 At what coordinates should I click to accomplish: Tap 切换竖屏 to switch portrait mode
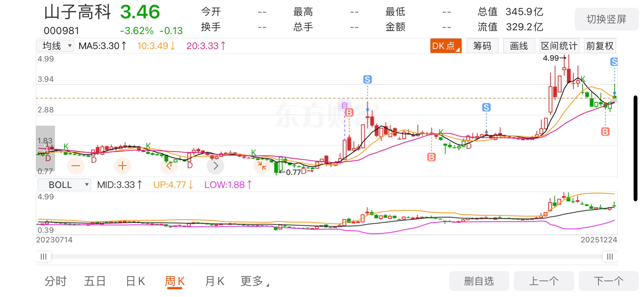click(607, 19)
